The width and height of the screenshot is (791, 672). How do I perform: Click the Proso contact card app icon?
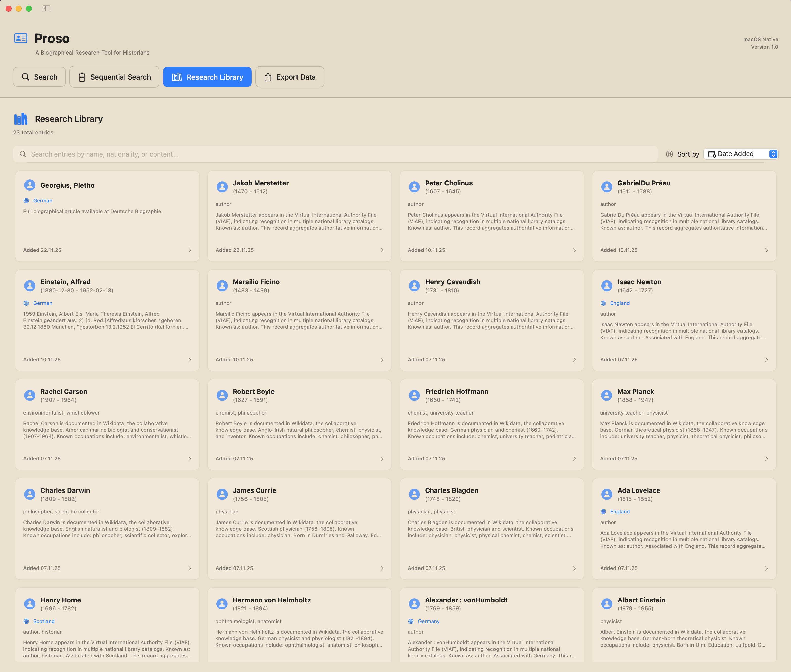(20, 38)
